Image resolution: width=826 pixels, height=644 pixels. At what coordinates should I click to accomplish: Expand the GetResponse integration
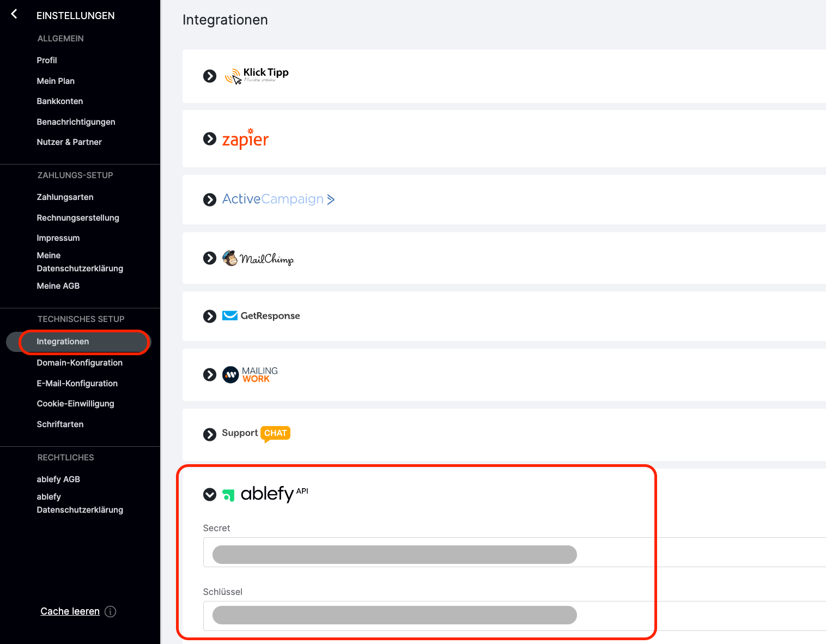[210, 317]
